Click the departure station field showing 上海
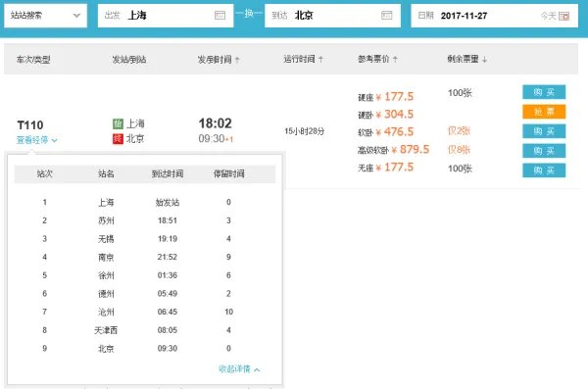 point(166,16)
